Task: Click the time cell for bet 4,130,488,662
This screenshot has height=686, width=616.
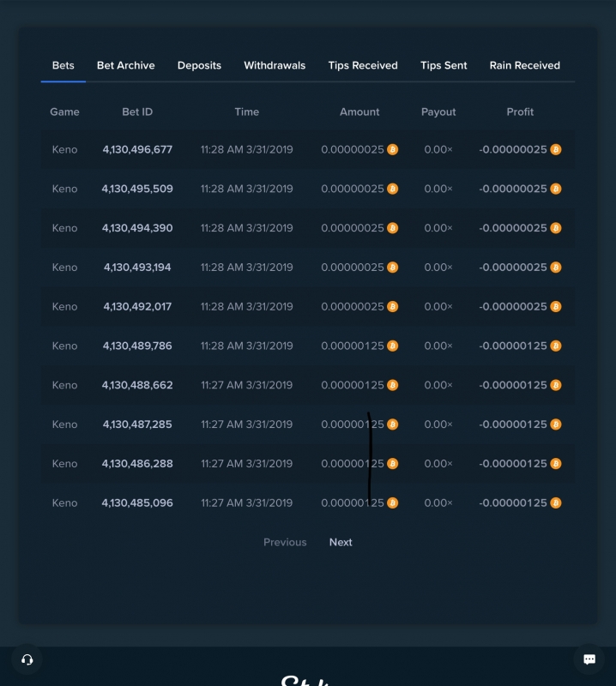Action: (247, 385)
